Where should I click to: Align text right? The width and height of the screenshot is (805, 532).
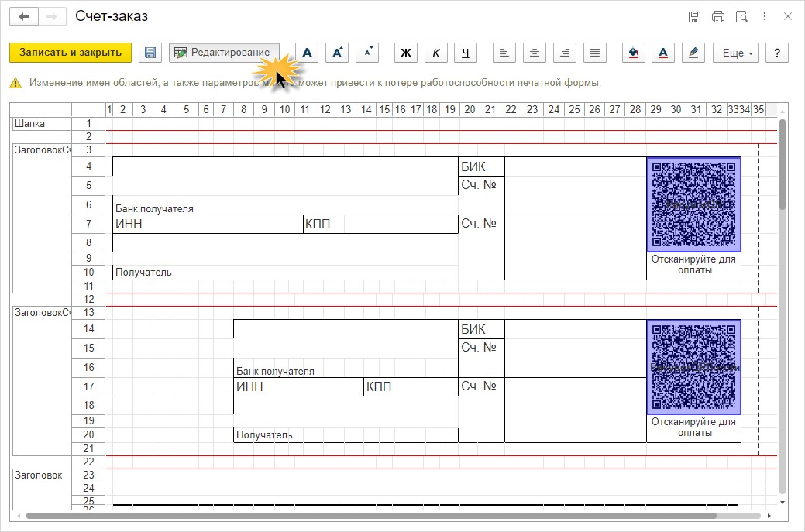click(x=565, y=53)
